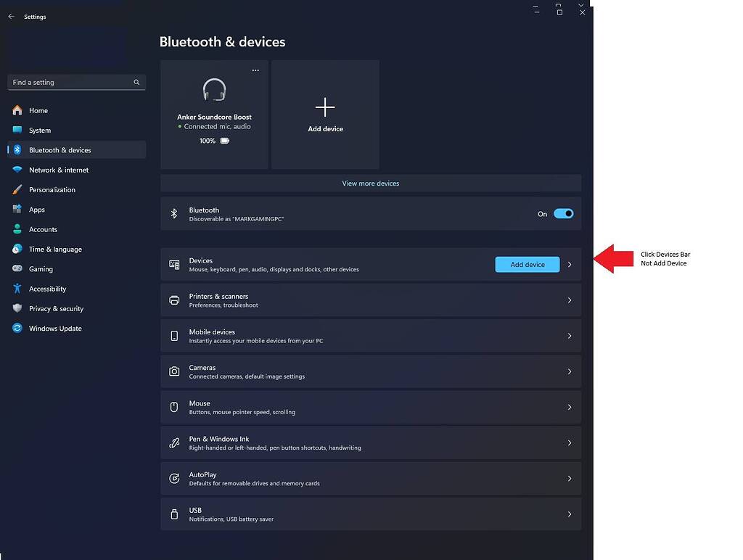Click the Anker Soundcore Boost headphone icon
The height and width of the screenshot is (560, 743).
[x=214, y=89]
